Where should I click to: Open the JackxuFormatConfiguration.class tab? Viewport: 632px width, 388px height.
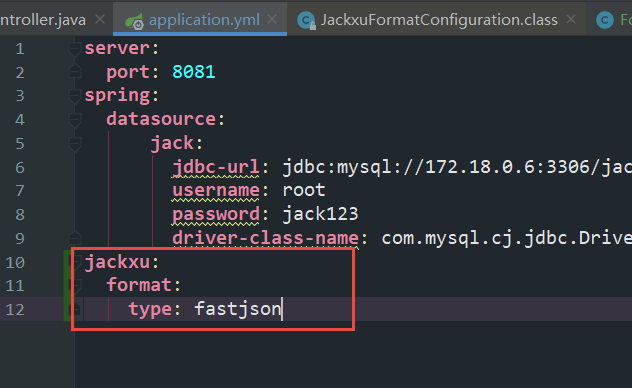[x=439, y=20]
